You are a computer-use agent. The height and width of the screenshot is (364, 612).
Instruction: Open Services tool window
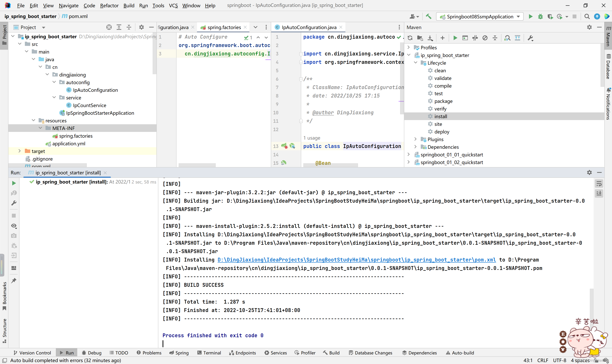tap(276, 353)
